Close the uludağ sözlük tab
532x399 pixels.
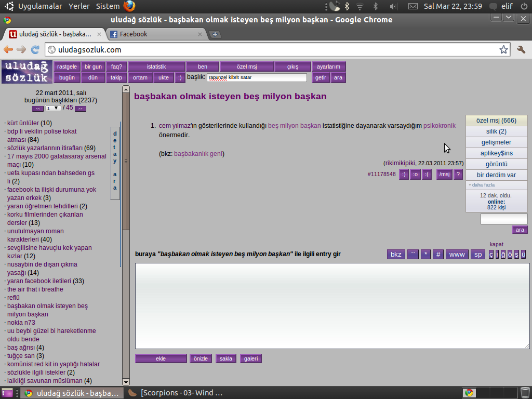(99, 34)
